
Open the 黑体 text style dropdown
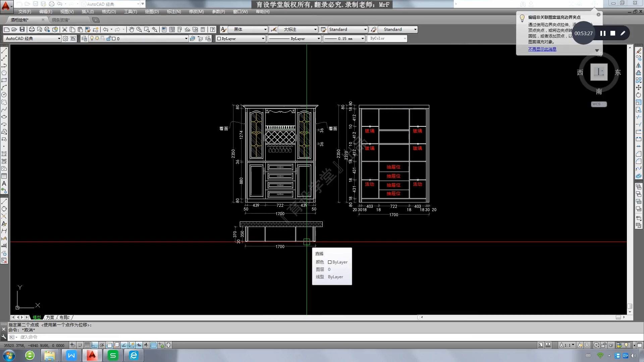coord(248,29)
